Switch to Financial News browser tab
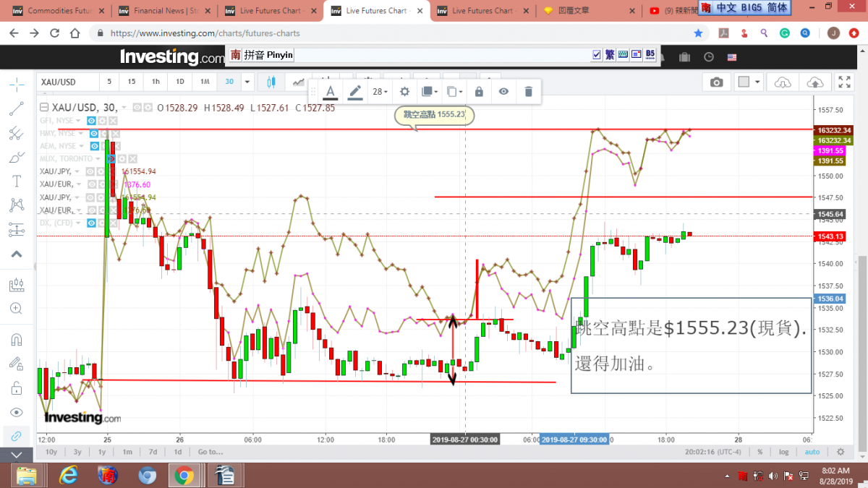This screenshot has width=868, height=488. [165, 11]
